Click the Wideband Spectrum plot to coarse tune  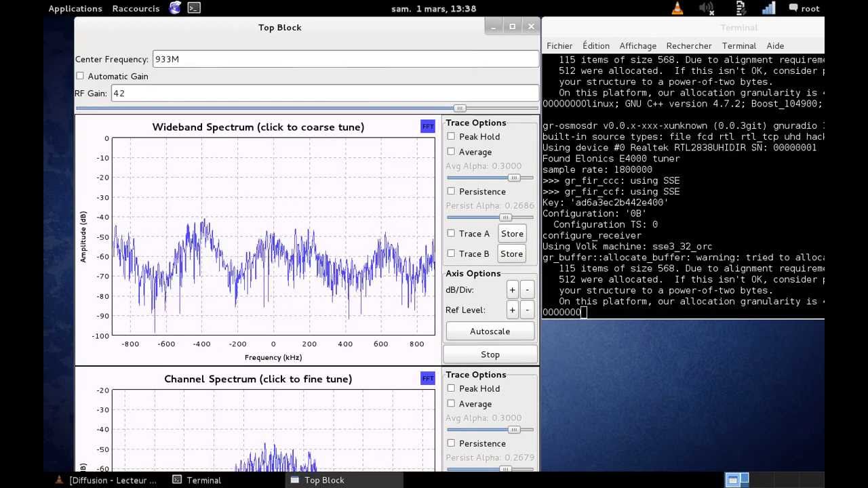tap(273, 236)
